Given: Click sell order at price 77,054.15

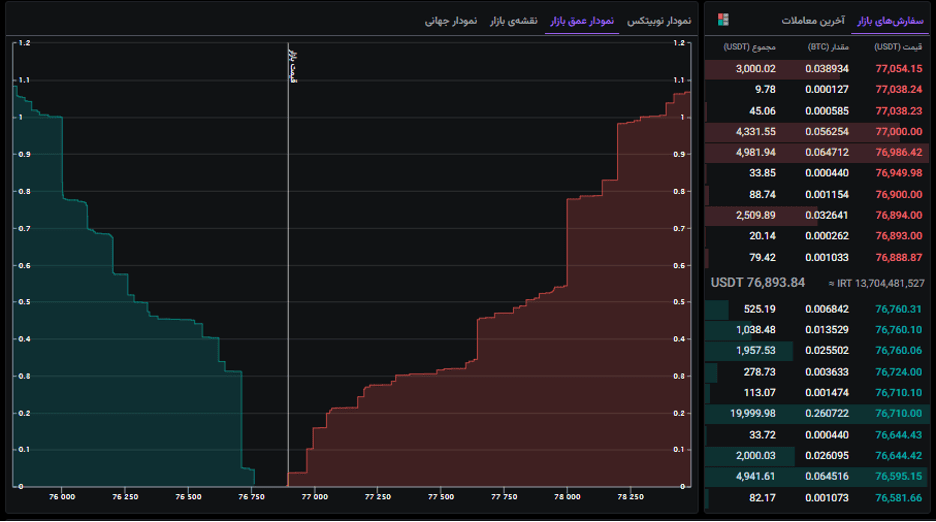Looking at the screenshot, I should [817, 69].
